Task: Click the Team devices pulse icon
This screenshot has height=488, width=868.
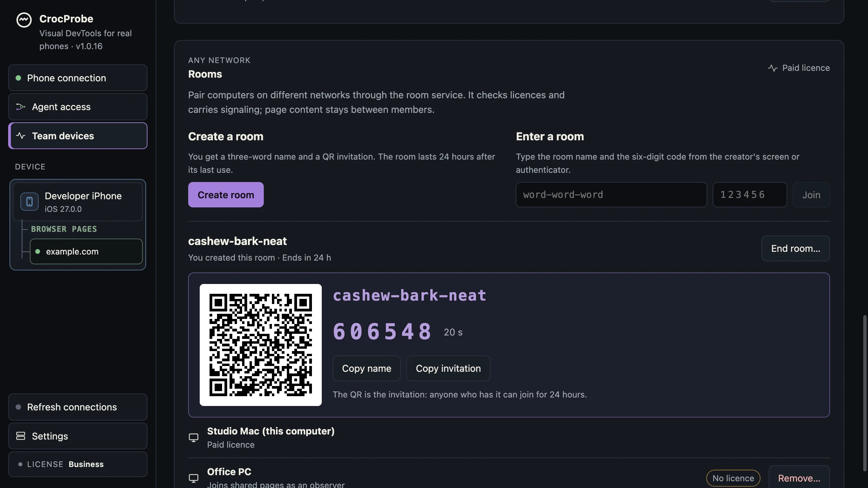Action: 21,136
